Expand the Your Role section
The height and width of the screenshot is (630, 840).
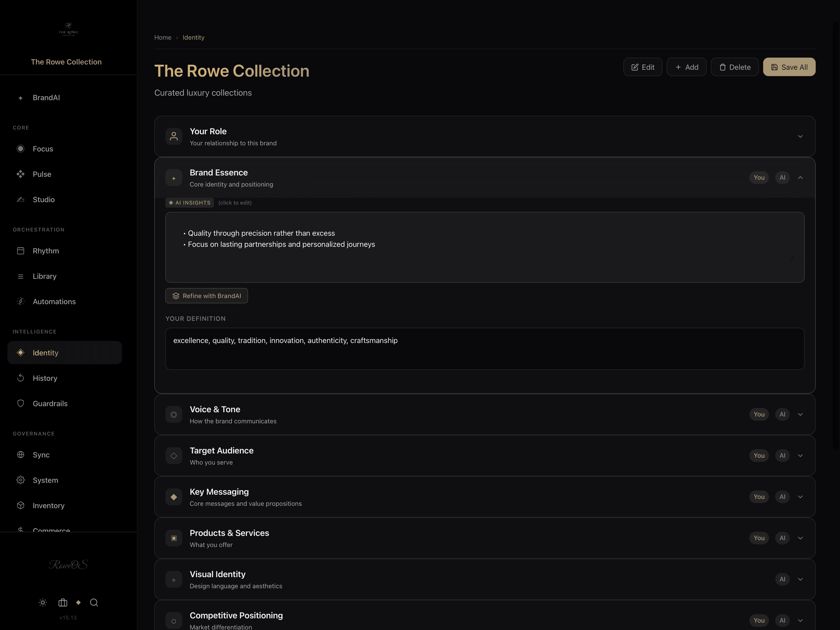point(800,136)
